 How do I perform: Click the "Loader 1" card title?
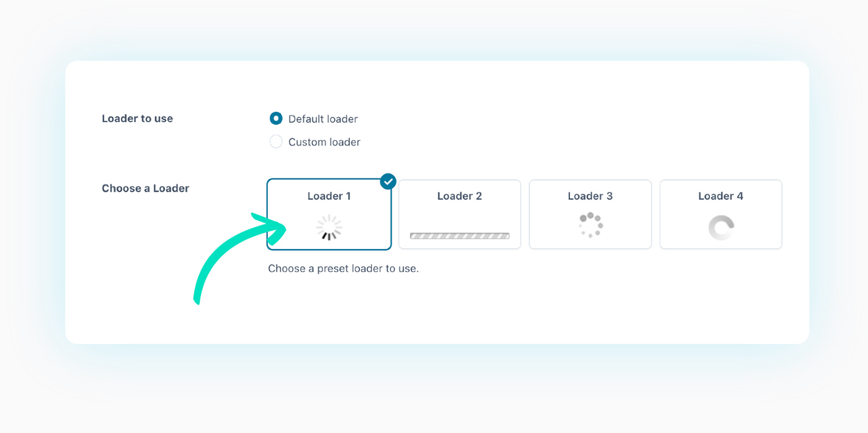(329, 196)
